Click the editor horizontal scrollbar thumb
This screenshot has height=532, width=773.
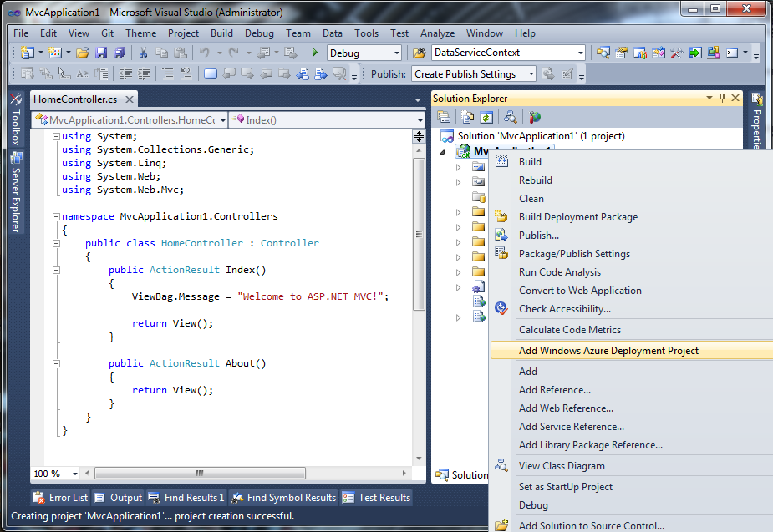coord(200,473)
